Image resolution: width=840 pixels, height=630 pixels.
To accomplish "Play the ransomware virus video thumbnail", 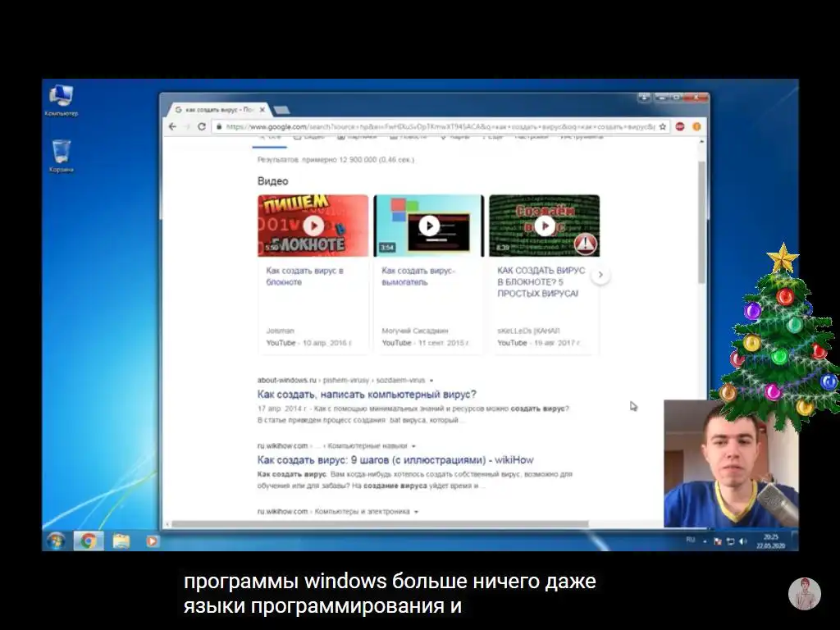I will pos(428,226).
